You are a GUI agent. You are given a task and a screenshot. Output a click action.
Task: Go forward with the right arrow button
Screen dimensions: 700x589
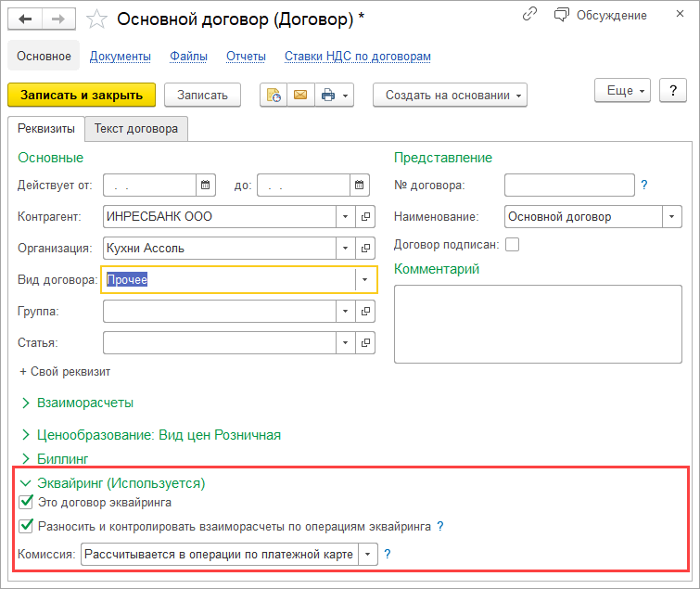(58, 19)
